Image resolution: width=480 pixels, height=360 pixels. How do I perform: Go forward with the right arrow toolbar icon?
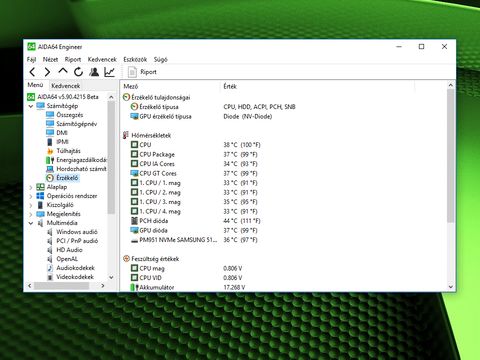[x=47, y=72]
